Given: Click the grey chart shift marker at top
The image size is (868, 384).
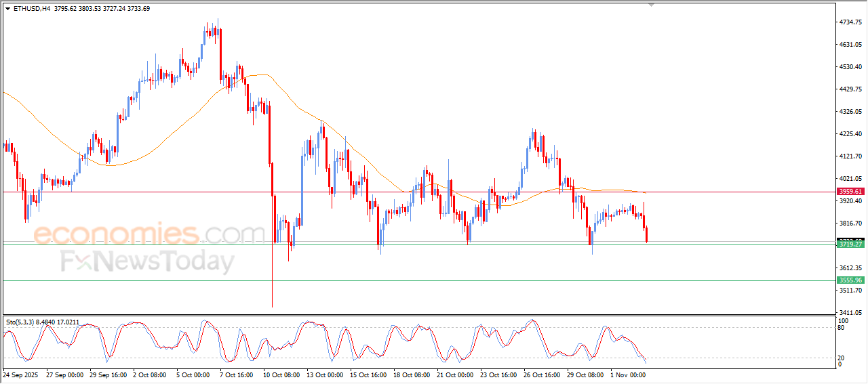Looking at the screenshot, I should [x=652, y=5].
